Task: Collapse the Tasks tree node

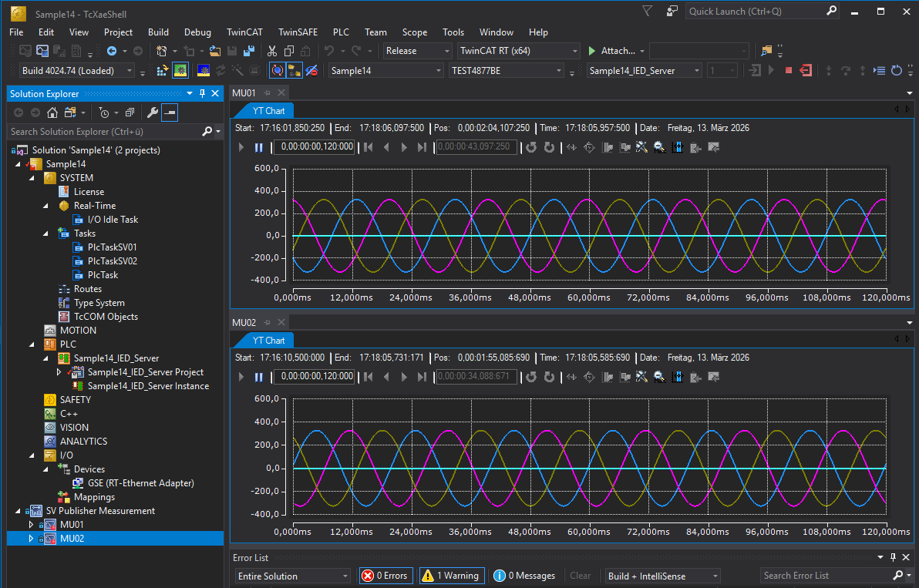Action: coord(45,234)
